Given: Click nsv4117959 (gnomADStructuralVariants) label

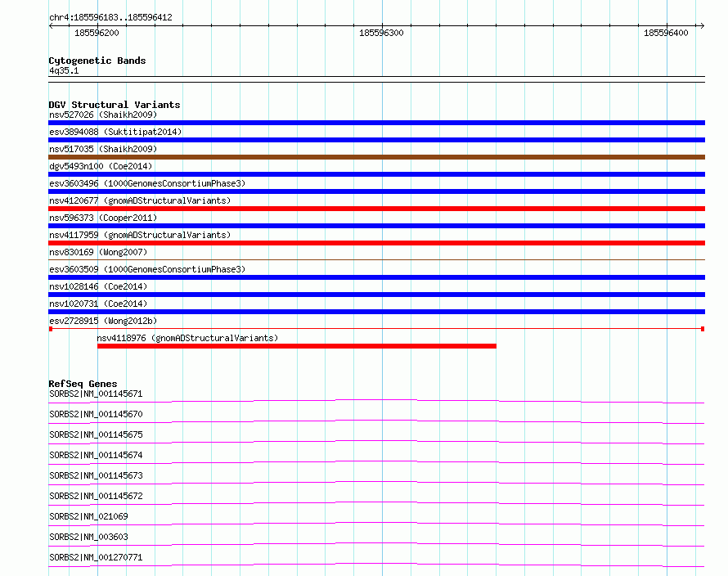Looking at the screenshot, I should (x=140, y=235).
